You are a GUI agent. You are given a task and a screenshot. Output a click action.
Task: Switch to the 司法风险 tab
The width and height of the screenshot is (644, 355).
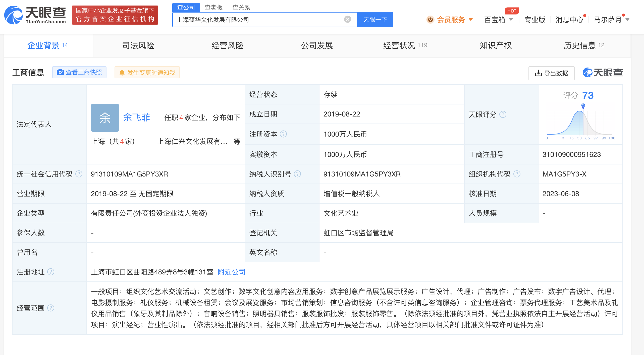[x=138, y=45]
